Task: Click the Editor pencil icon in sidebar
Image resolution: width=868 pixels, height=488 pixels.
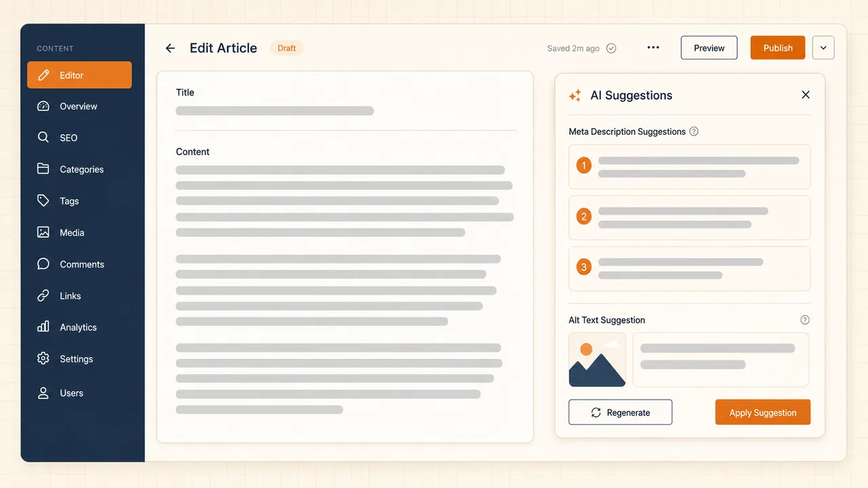Action: coord(43,75)
